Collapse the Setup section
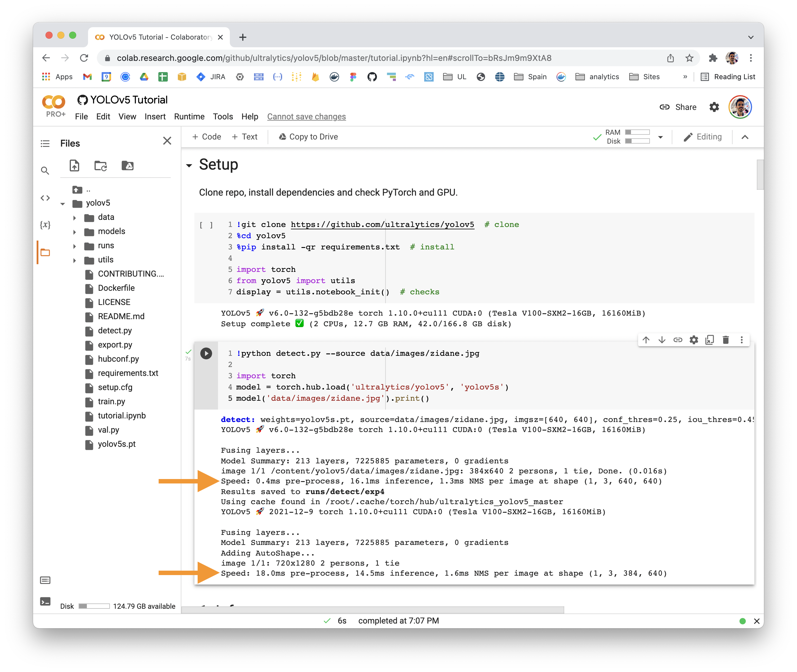 point(189,166)
